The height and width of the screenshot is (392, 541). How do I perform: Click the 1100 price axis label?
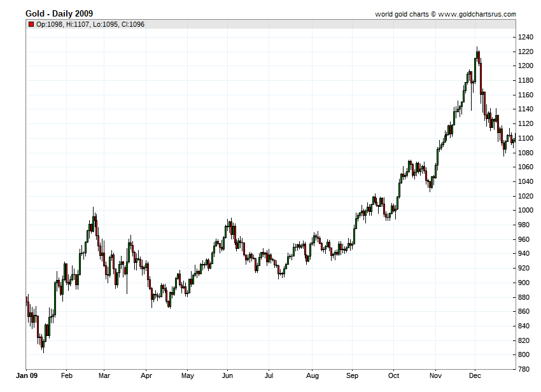pyautogui.click(x=526, y=138)
